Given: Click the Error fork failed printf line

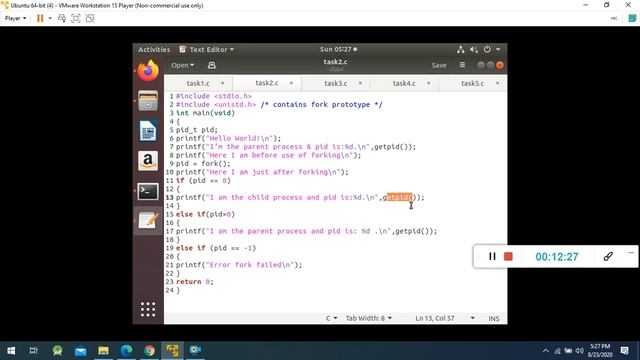Looking at the screenshot, I should tap(239, 265).
